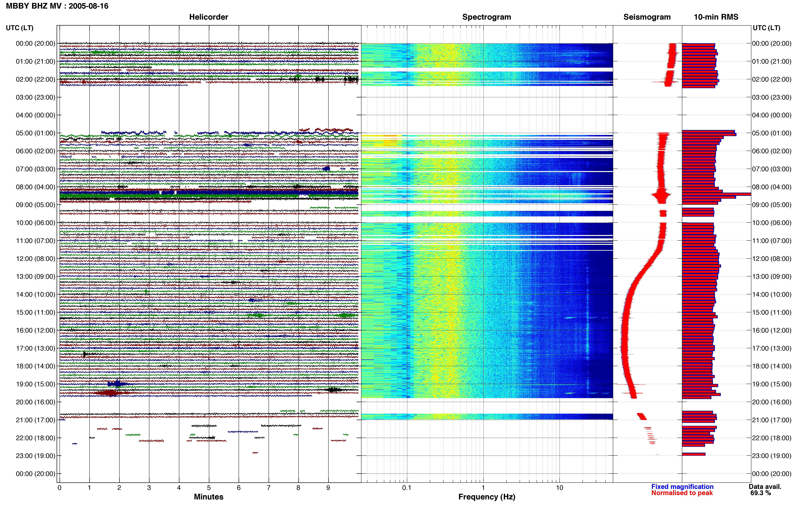Click "03:00 (23:00)" on the right time axis

coord(772,97)
